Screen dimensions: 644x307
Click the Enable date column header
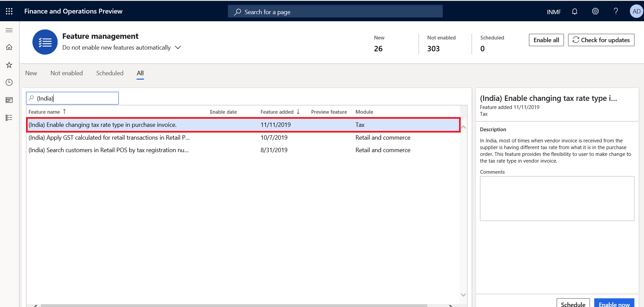pyautogui.click(x=223, y=112)
